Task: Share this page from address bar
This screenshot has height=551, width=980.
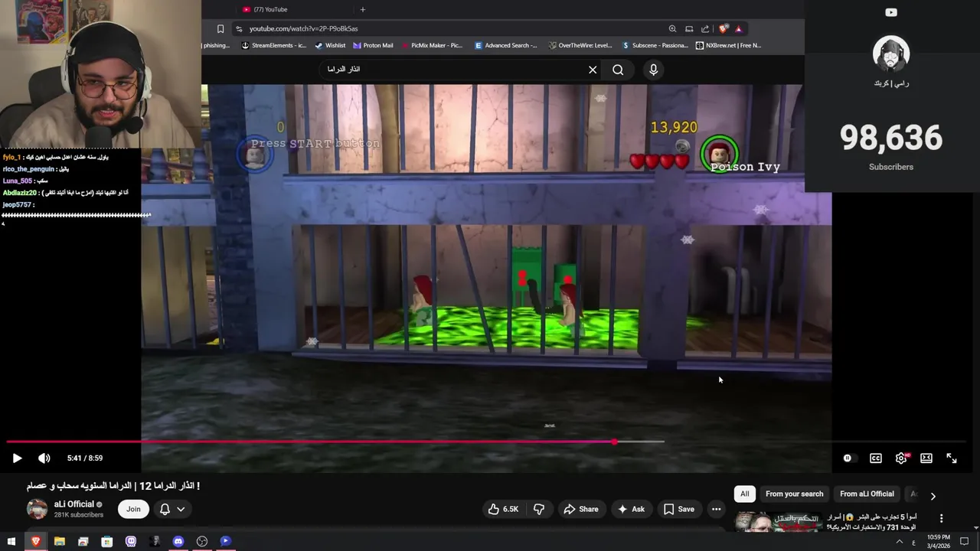Action: (705, 29)
